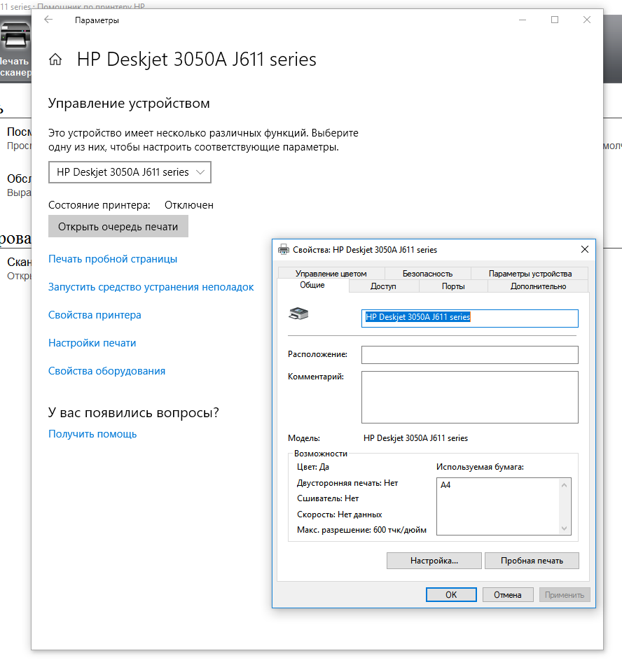
Task: Click the Сшиватель: Нет text
Action: click(328, 498)
